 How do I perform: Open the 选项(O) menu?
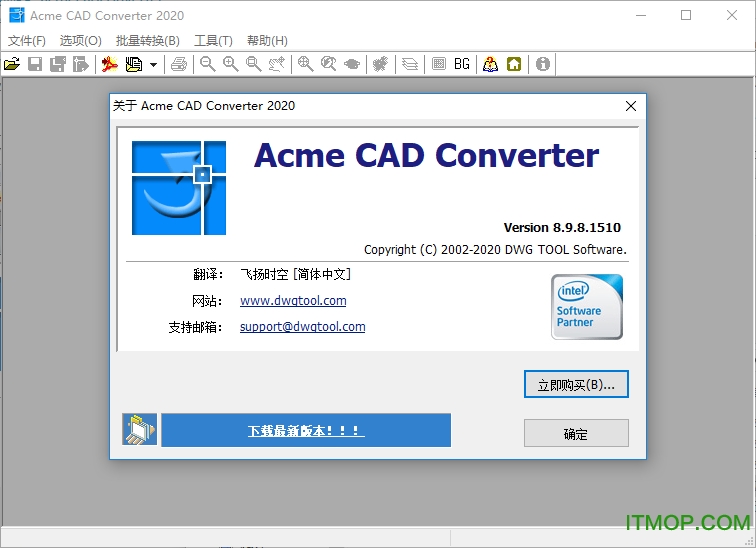coord(81,41)
